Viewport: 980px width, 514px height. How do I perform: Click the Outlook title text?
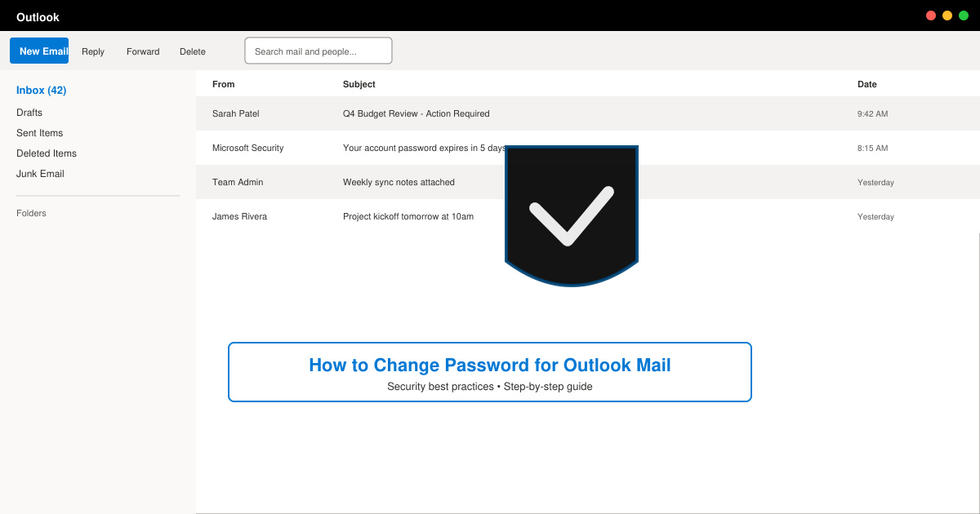[x=38, y=17]
